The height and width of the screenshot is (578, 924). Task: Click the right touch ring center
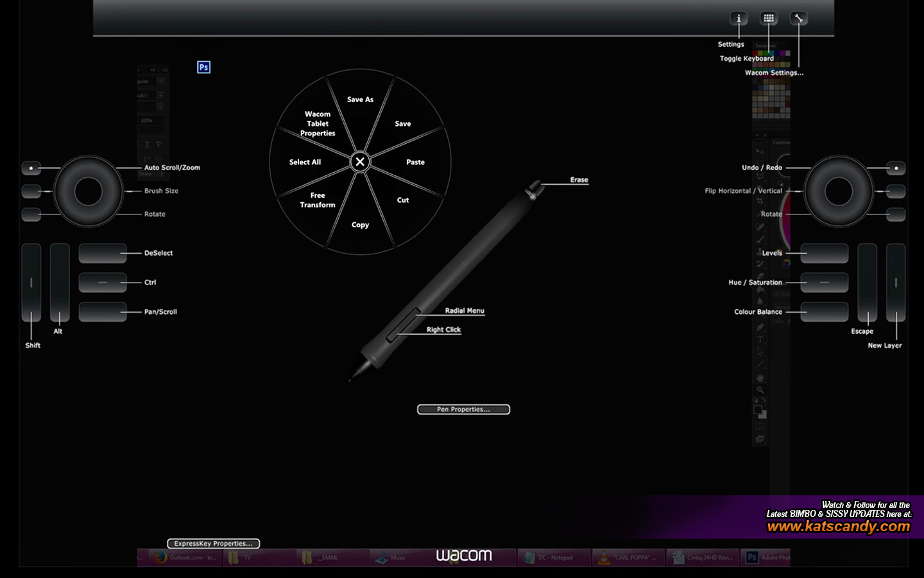coord(839,191)
